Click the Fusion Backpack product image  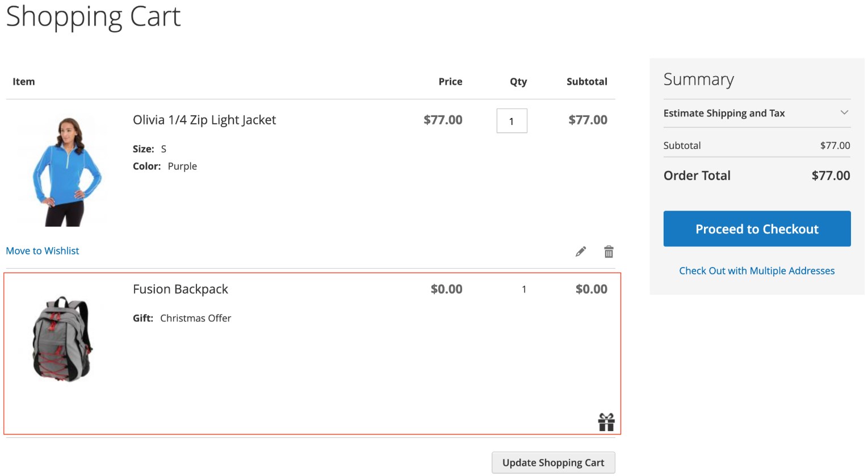point(62,339)
